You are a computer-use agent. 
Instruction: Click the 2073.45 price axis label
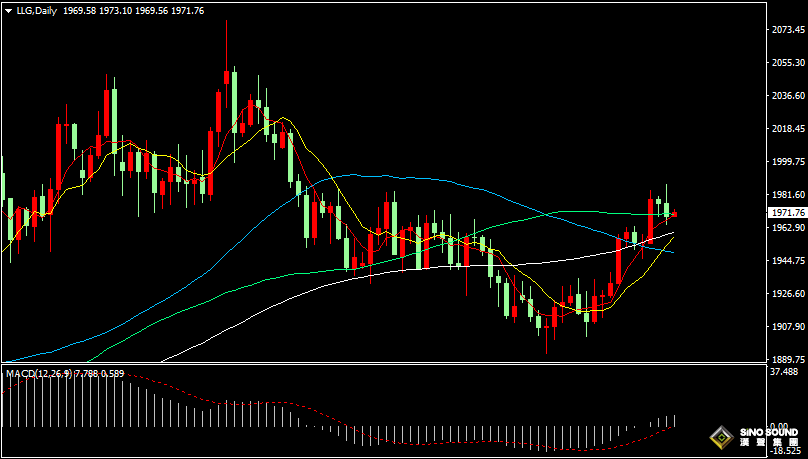click(x=788, y=31)
